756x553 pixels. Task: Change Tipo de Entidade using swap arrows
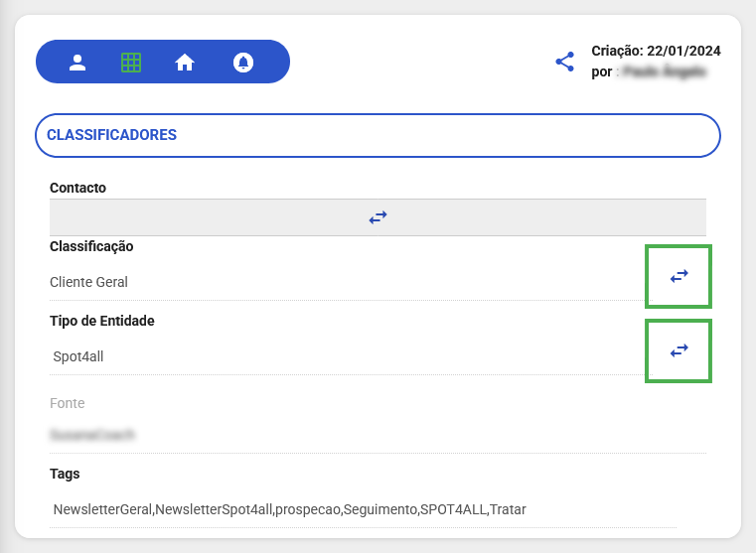click(679, 350)
